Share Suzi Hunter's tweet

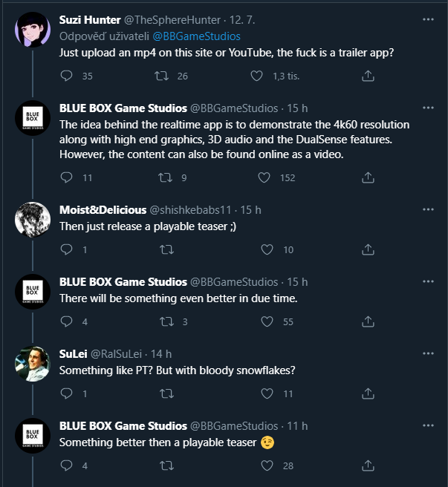click(368, 76)
